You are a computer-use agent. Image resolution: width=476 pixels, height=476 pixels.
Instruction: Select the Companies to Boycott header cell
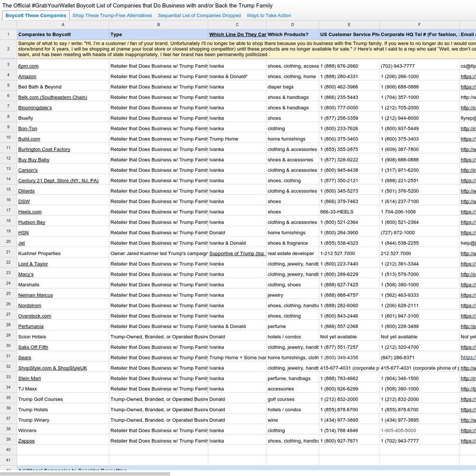[63, 35]
